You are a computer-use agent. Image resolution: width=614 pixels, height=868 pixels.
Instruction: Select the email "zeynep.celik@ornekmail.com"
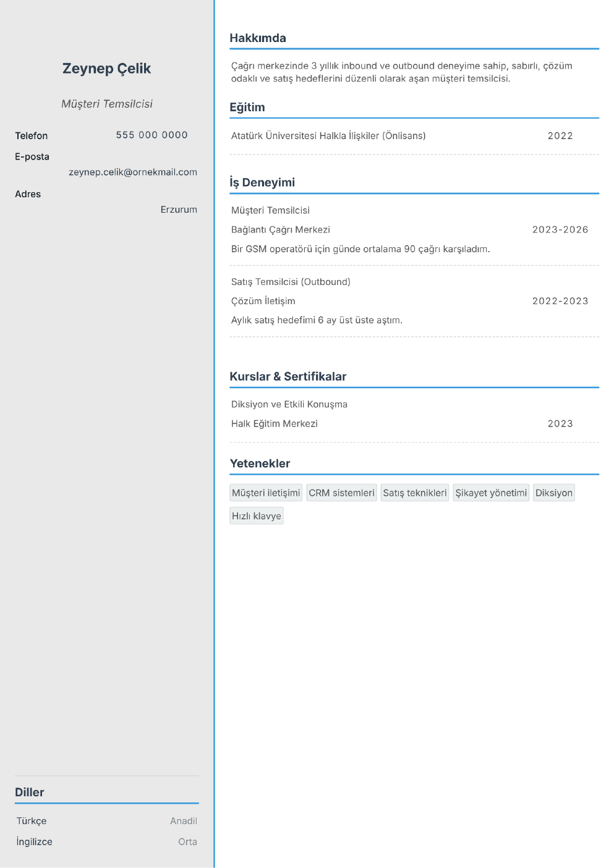coord(133,172)
